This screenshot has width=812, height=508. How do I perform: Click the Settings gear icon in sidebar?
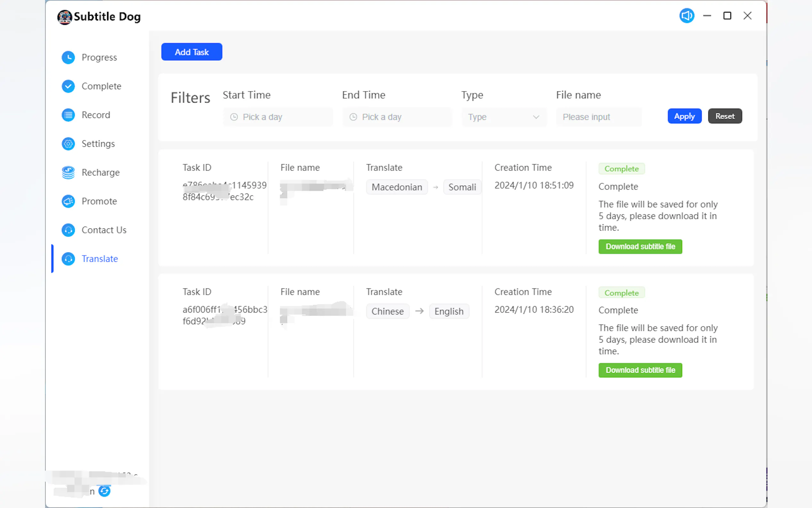[68, 144]
